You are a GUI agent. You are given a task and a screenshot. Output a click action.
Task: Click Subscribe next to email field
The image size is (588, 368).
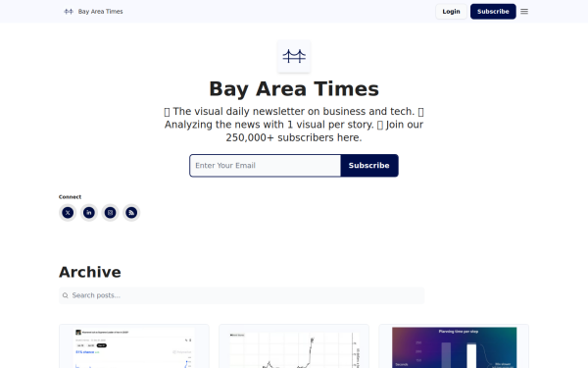(x=369, y=166)
